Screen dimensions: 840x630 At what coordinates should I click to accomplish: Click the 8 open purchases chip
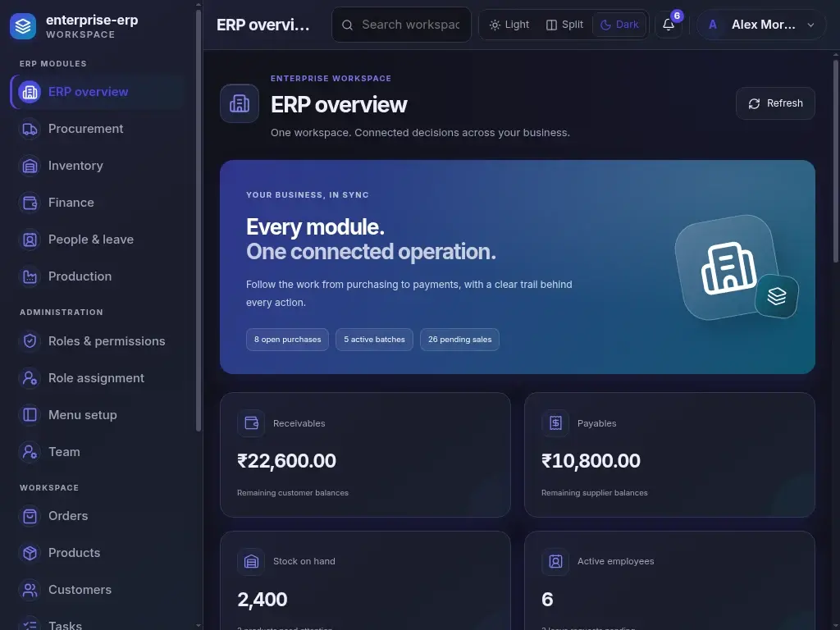287,340
